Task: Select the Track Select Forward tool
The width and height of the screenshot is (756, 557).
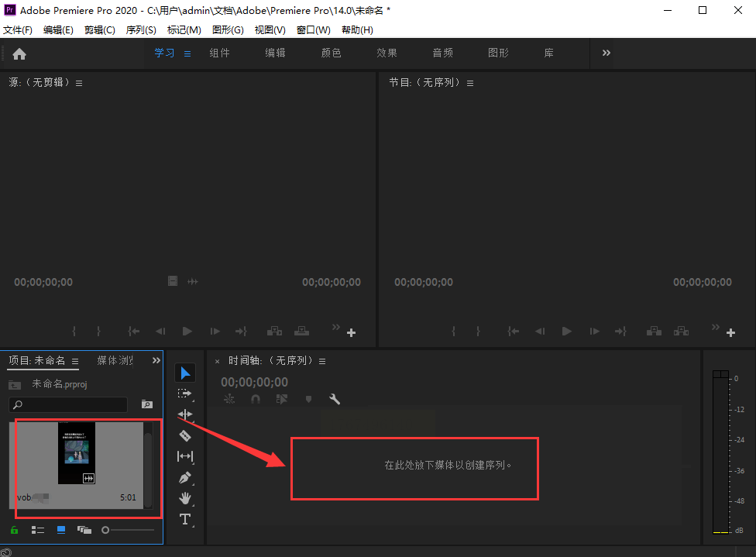Action: point(185,394)
